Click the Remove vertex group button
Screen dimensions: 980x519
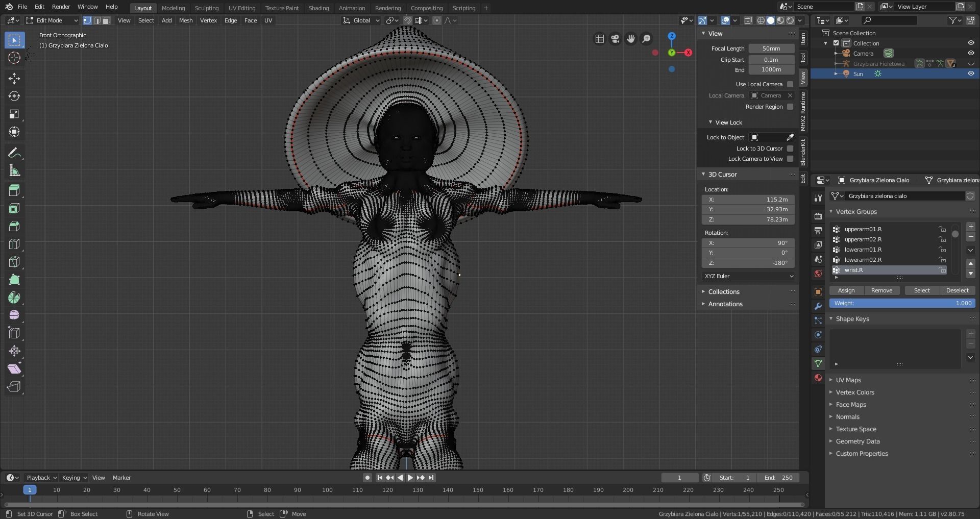pos(881,290)
